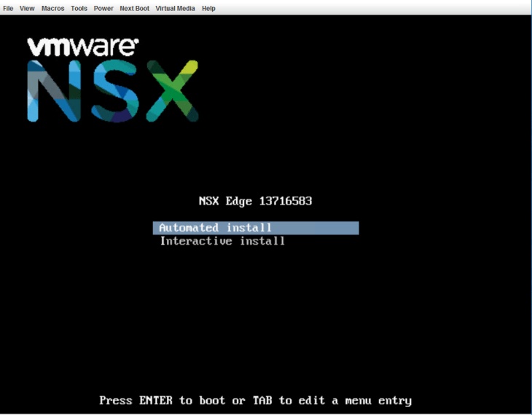
Task: Click the vmware wordmark logo
Action: point(82,47)
